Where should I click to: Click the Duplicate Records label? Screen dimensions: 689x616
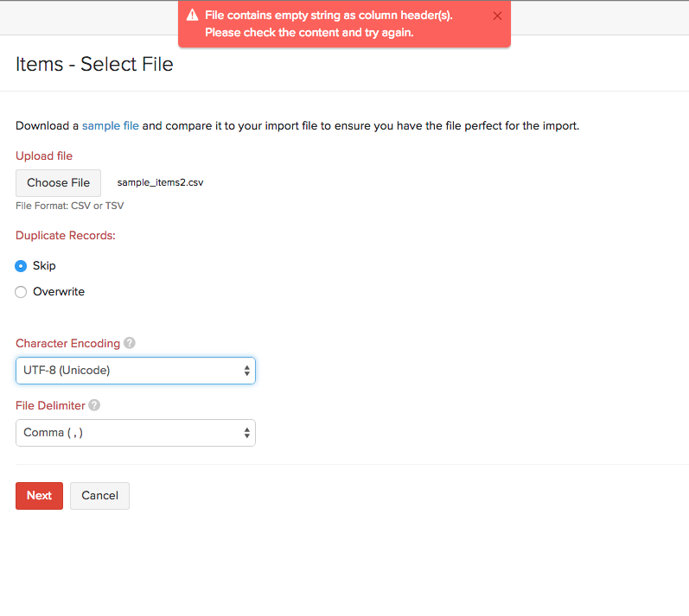click(66, 235)
